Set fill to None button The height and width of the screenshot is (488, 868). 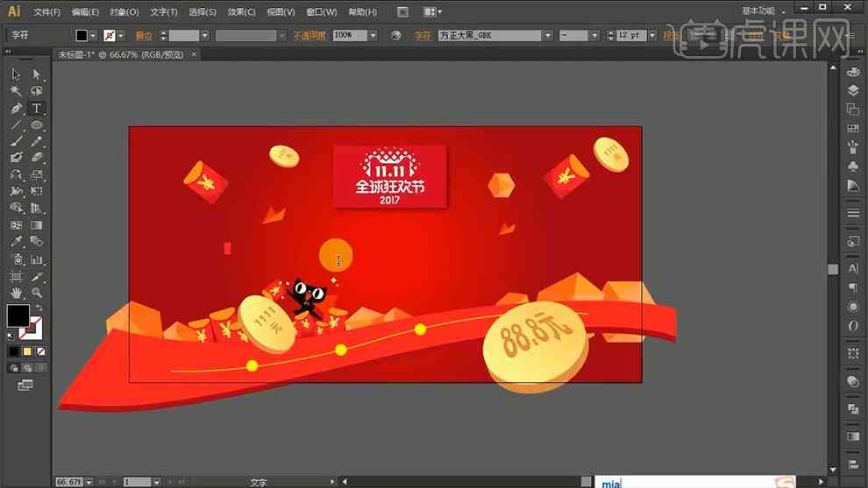click(x=41, y=351)
